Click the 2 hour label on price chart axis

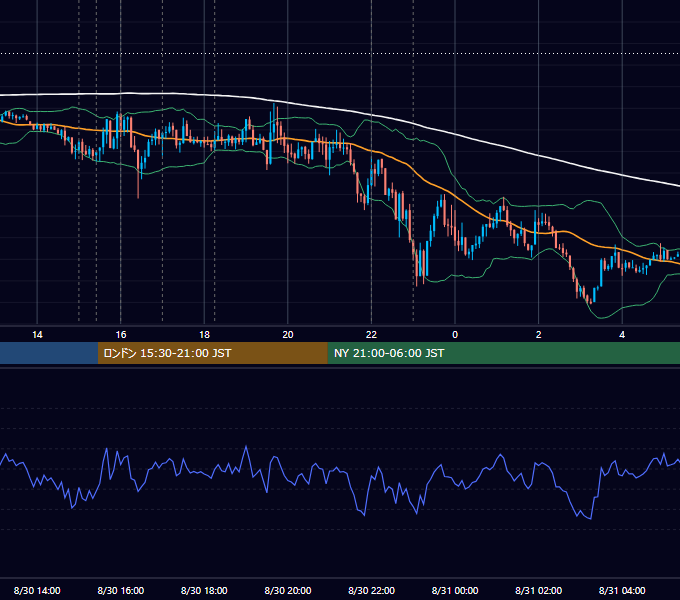(x=539, y=335)
